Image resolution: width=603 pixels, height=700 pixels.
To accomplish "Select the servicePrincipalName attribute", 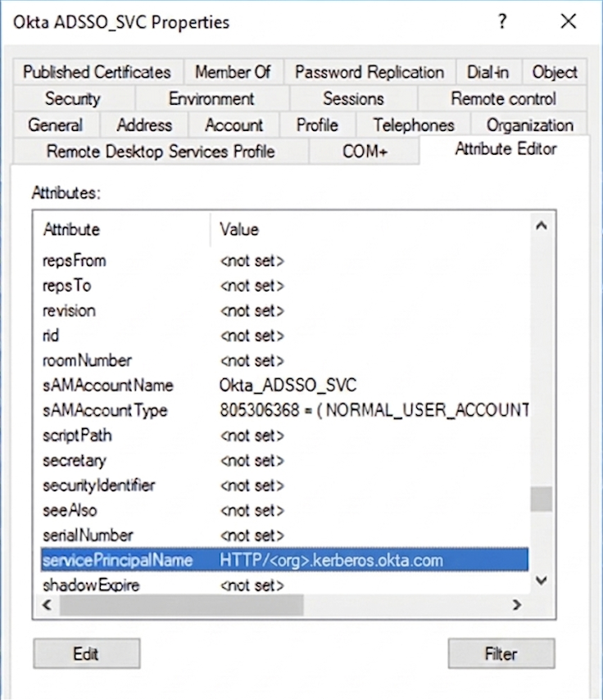I will pyautogui.click(x=118, y=560).
